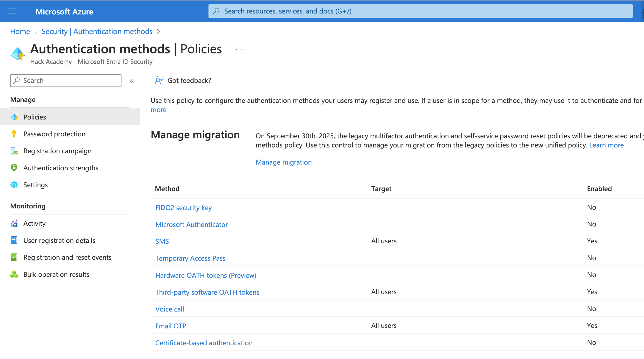Open Registration and reset events
644x359 pixels.
pos(67,257)
